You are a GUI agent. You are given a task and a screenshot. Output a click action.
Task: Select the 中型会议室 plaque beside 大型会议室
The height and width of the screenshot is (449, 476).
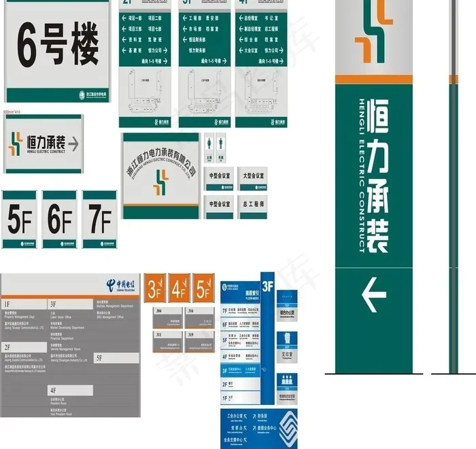[219, 179]
